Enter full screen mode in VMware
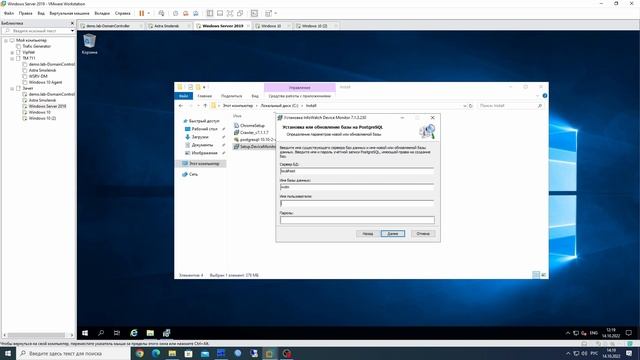This screenshot has height=360, width=640. [230, 13]
